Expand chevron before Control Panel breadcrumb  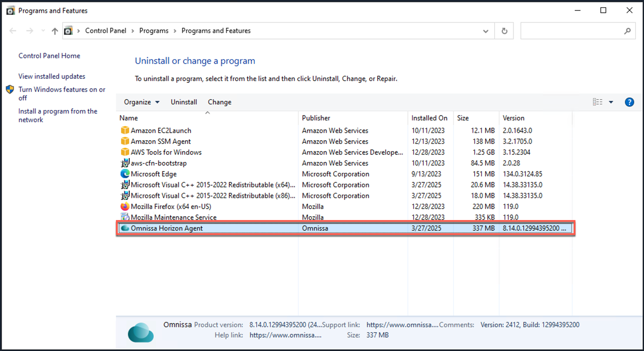pyautogui.click(x=79, y=31)
